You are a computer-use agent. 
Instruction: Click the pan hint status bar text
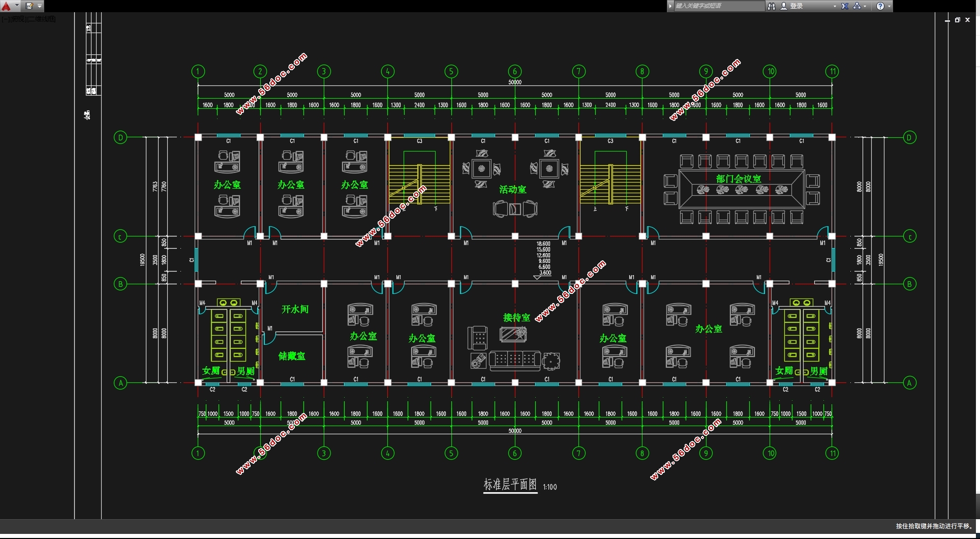tap(934, 526)
